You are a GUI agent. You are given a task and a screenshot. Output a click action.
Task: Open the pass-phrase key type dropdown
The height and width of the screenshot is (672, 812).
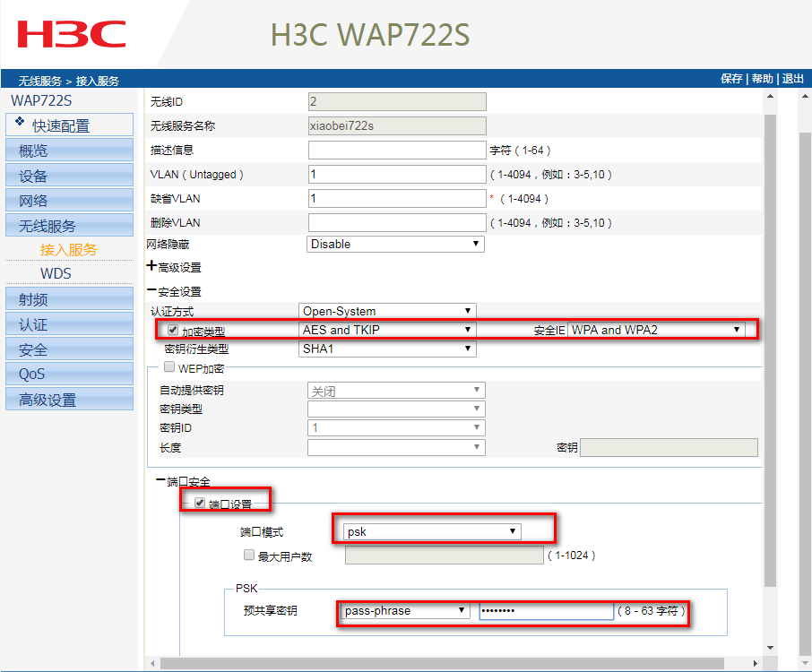407,610
